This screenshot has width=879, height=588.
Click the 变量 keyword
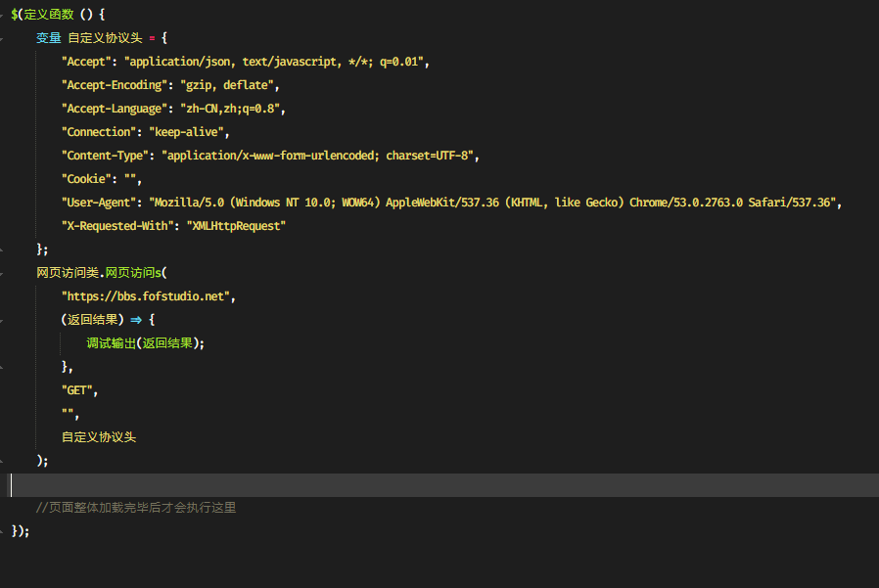[48, 38]
